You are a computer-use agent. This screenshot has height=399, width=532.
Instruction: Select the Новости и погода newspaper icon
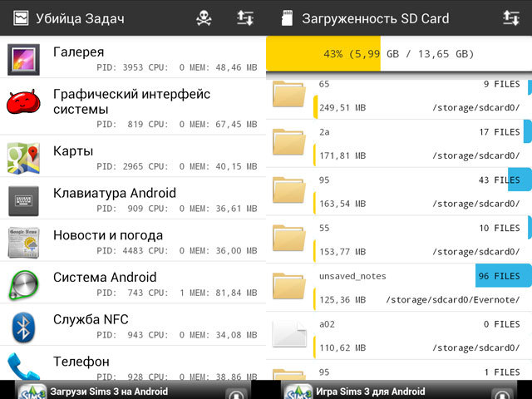pyautogui.click(x=23, y=243)
